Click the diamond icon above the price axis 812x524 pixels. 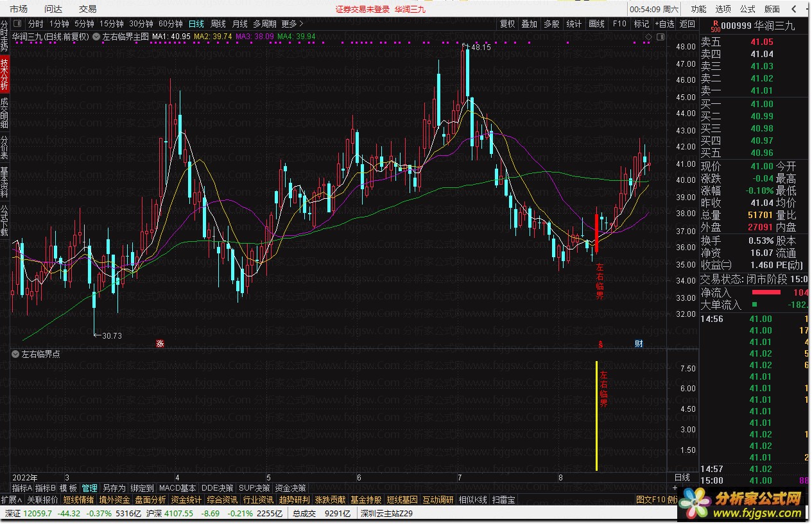pyautogui.click(x=649, y=37)
